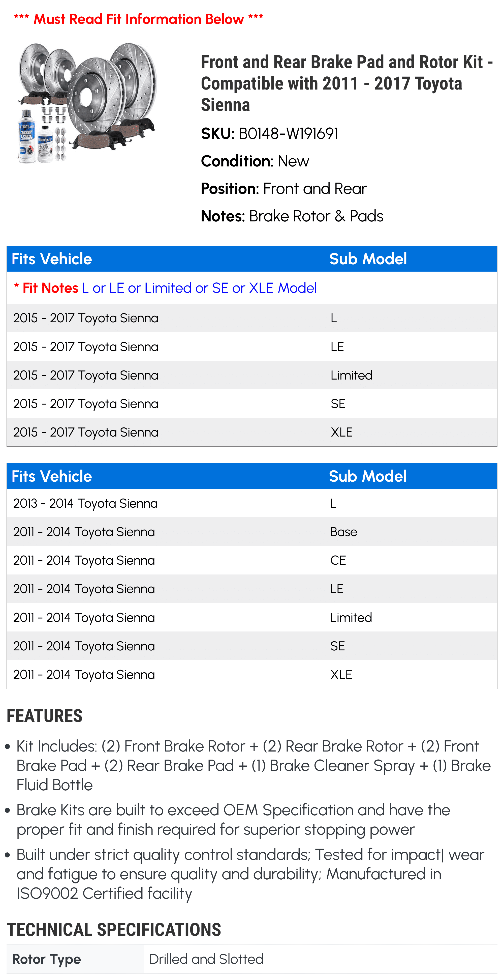Screen dimensions: 504x980
Task: Select the 2011 - 2014 Sienna Base row
Action: tap(251, 532)
